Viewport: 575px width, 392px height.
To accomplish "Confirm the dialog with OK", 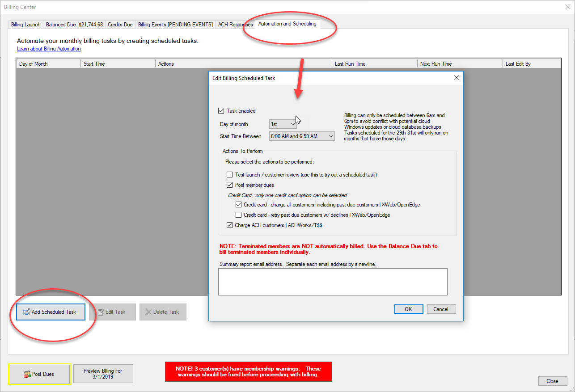I will tap(409, 309).
